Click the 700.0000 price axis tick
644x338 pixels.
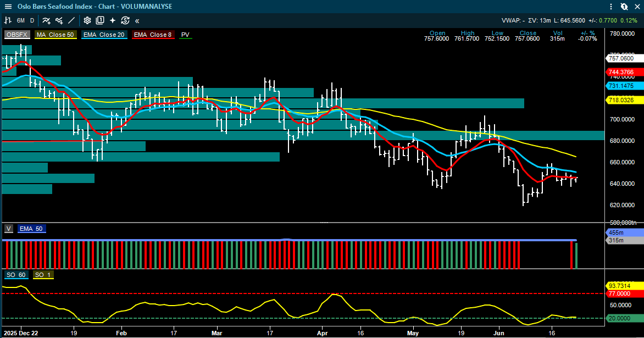622,119
